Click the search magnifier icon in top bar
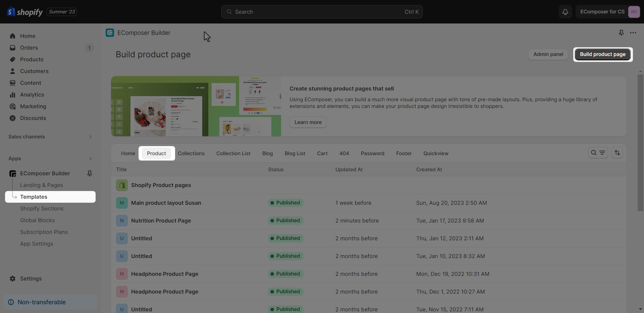The width and height of the screenshot is (644, 313). (229, 12)
